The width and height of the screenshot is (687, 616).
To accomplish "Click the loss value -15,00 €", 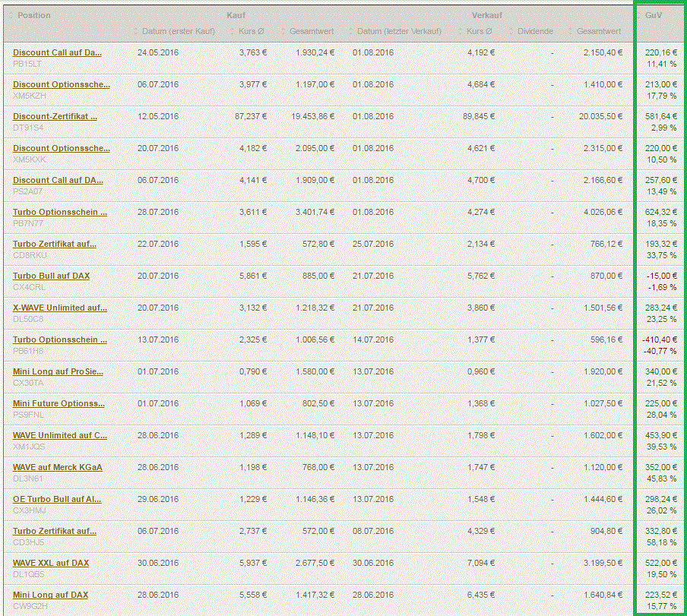I will (662, 276).
